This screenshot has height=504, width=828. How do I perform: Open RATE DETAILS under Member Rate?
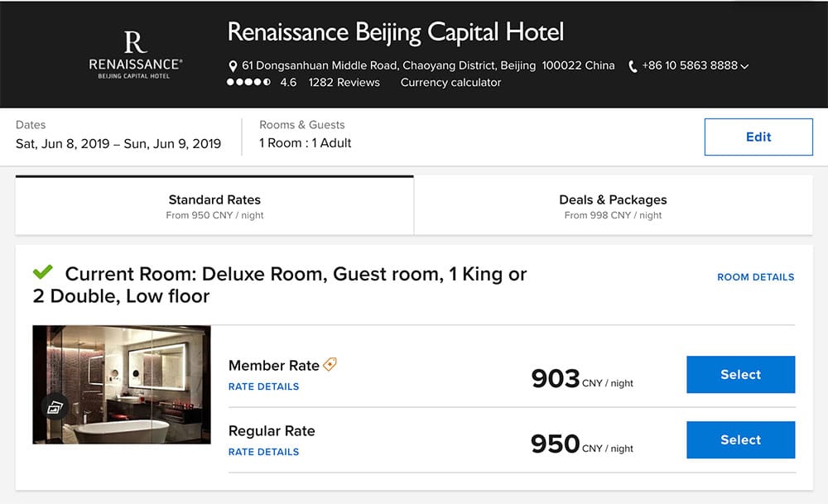(263, 386)
